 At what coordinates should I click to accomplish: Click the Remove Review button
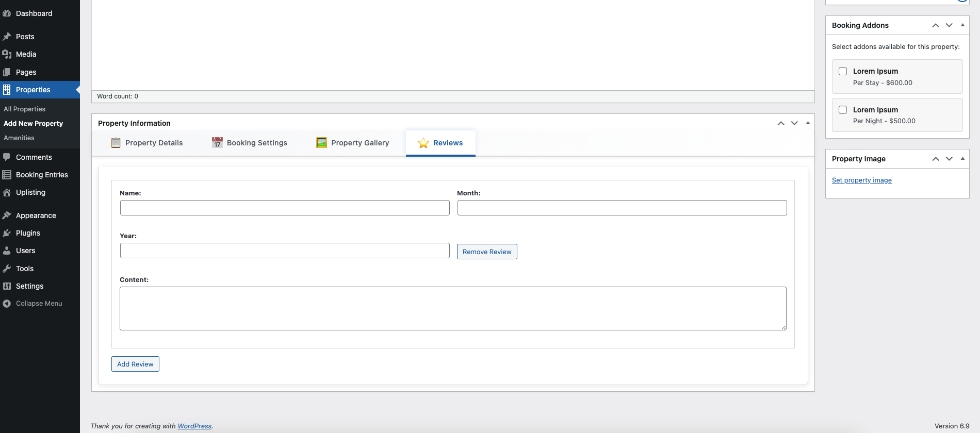click(487, 252)
